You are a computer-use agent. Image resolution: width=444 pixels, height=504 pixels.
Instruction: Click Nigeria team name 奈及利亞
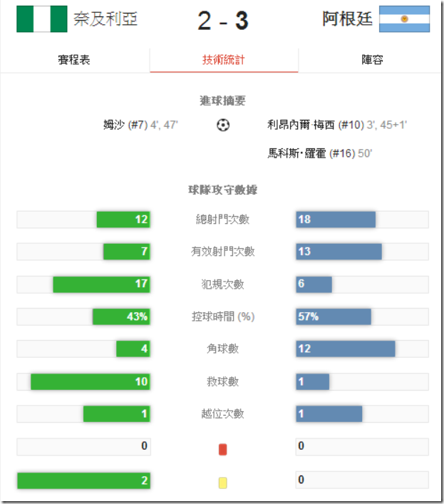tap(105, 19)
